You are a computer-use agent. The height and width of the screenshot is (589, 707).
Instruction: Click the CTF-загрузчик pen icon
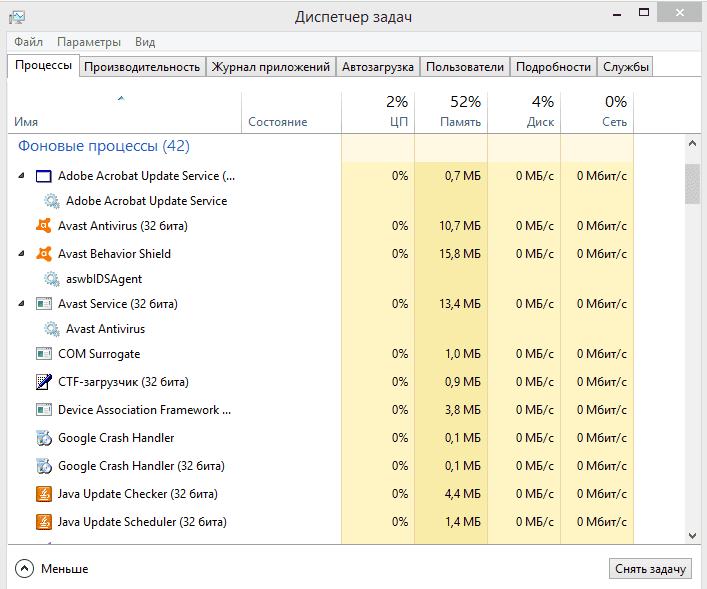[x=43, y=382]
